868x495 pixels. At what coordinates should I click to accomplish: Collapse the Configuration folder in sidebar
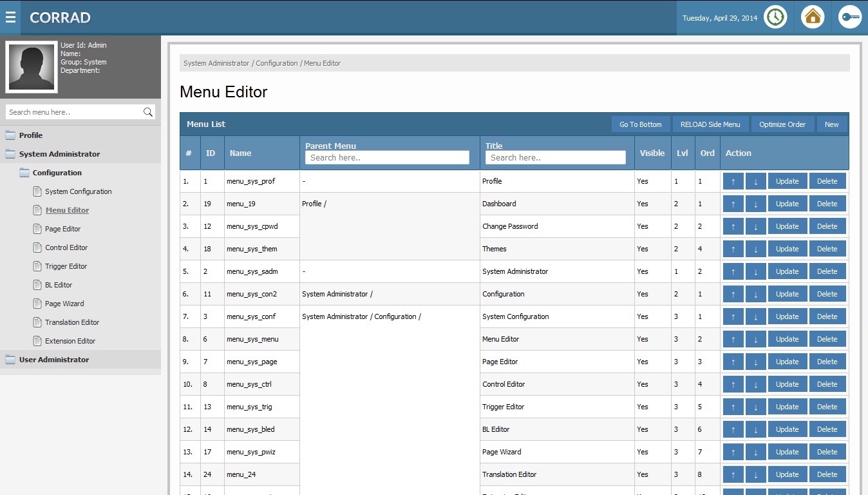[x=57, y=173]
